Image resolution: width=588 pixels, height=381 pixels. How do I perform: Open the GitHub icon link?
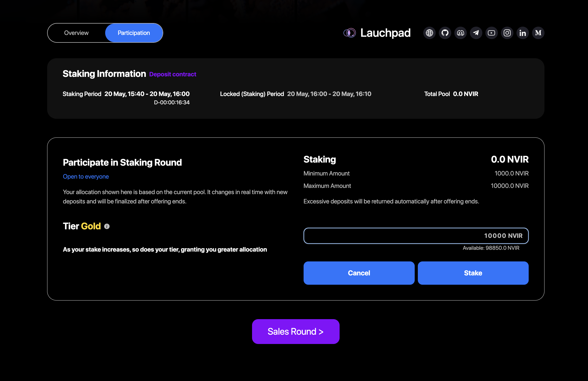(x=445, y=33)
